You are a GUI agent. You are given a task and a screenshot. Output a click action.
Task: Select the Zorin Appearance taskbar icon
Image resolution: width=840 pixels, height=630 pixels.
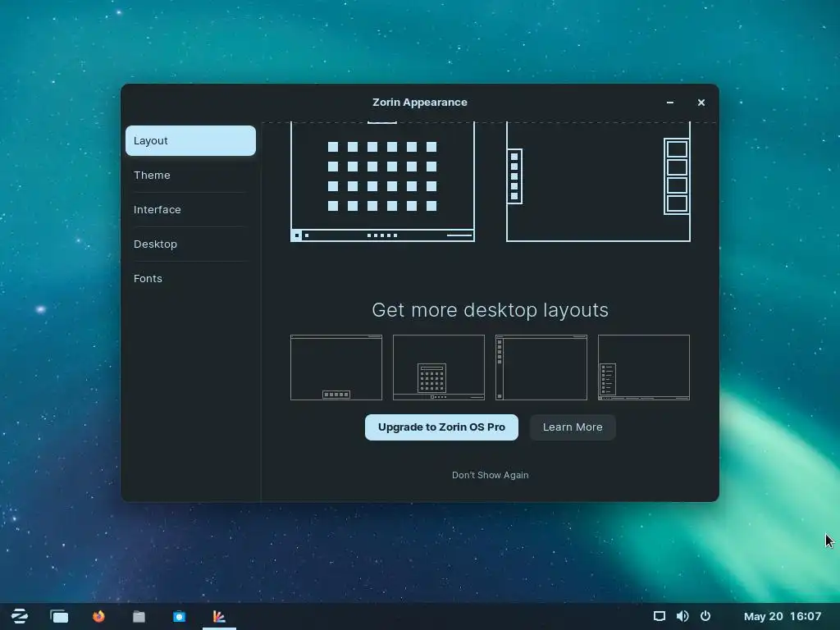click(x=219, y=617)
